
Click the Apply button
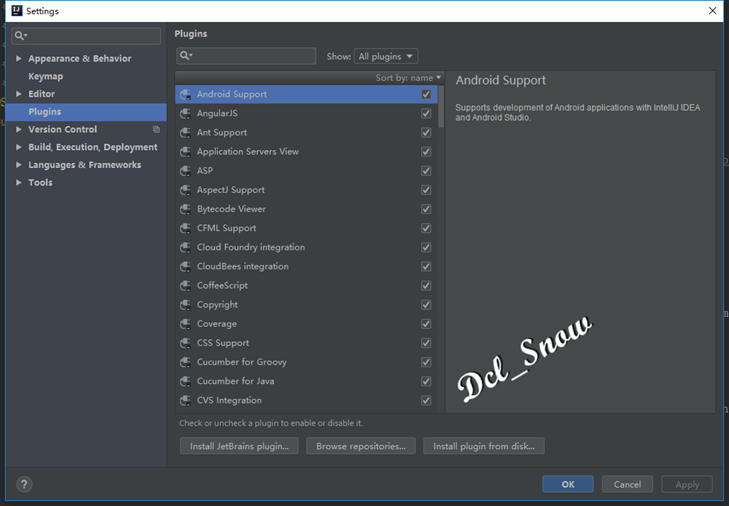click(x=687, y=484)
